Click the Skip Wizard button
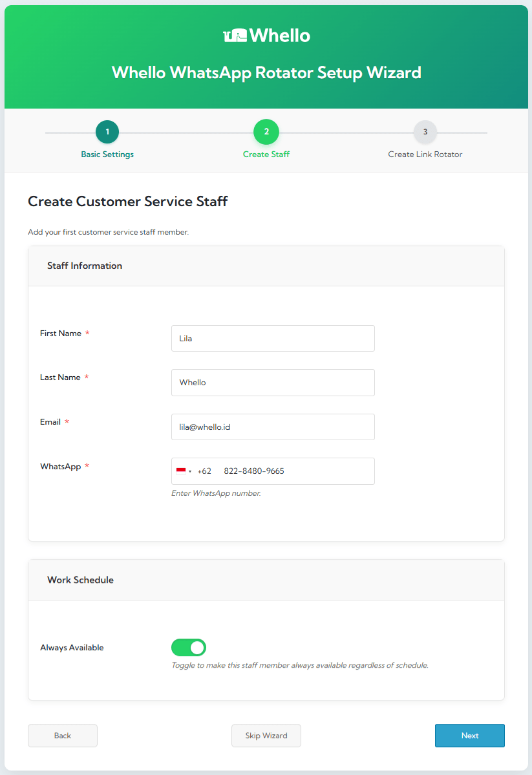This screenshot has width=532, height=775. [x=266, y=736]
